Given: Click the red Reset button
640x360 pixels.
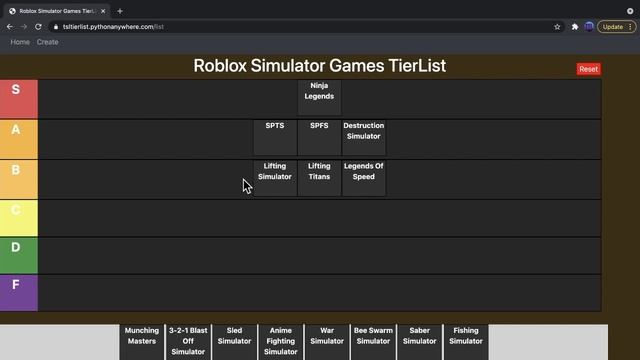Looking at the screenshot, I should tap(588, 69).
